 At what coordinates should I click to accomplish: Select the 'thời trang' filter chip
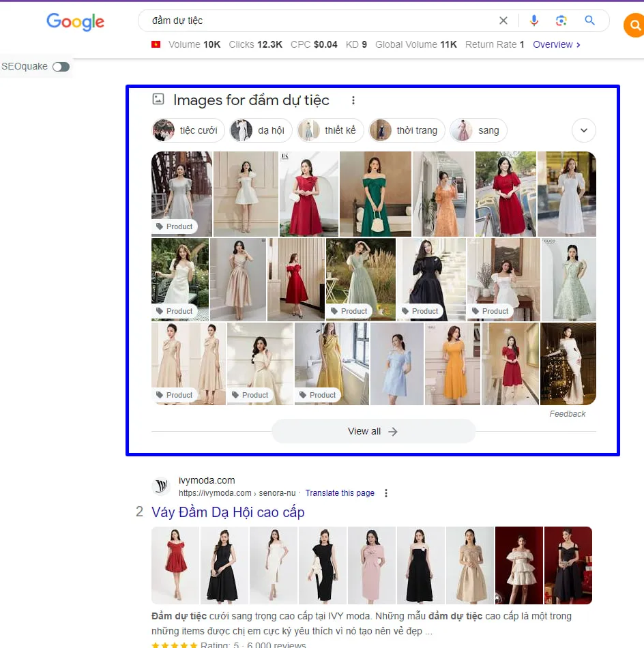pos(407,130)
